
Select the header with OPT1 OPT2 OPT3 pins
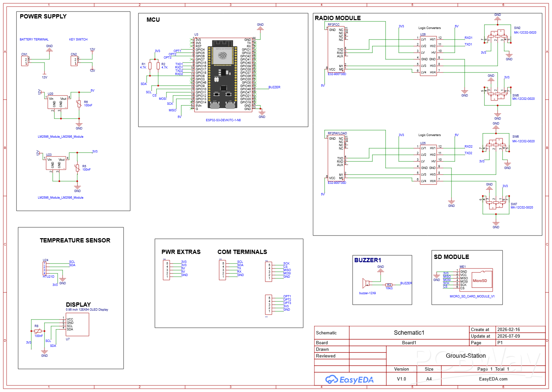coord(269,305)
